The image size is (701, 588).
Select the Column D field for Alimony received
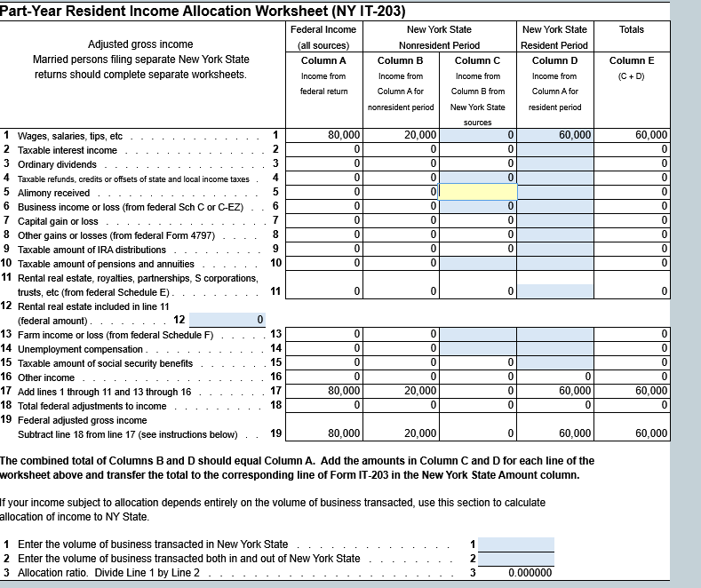[x=554, y=192]
